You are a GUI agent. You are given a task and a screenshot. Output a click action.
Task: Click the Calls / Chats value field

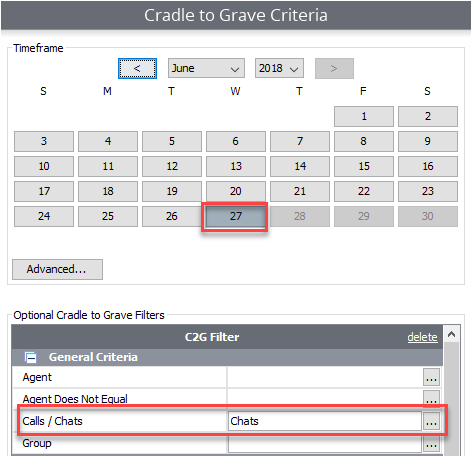325,421
